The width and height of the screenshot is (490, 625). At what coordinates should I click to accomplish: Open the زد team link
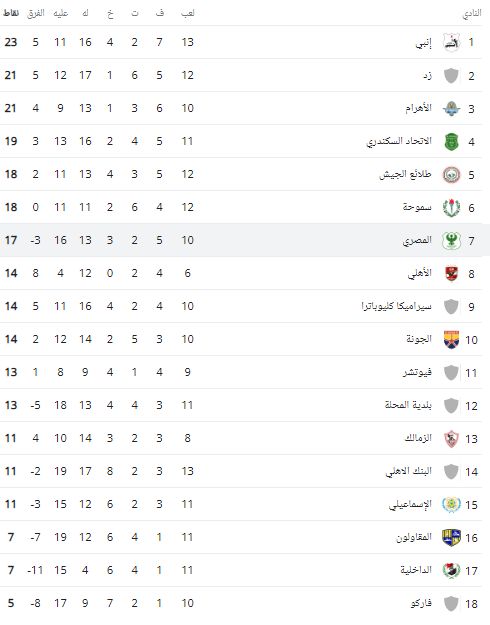click(x=428, y=75)
